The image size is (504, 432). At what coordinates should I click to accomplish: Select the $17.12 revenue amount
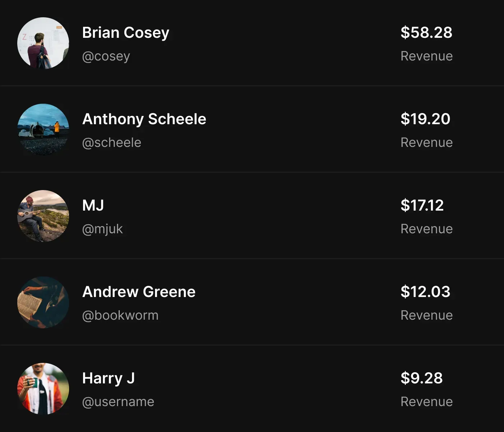coord(422,206)
